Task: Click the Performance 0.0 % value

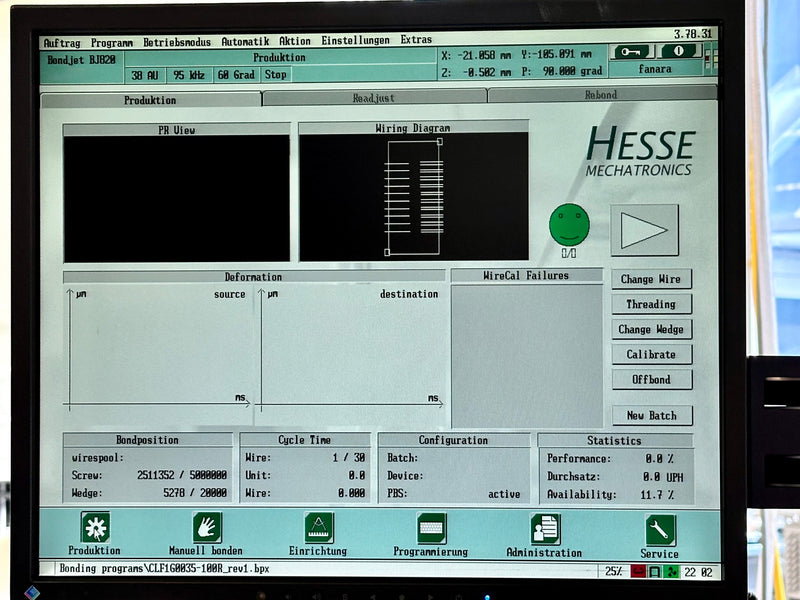Action: coord(660,459)
